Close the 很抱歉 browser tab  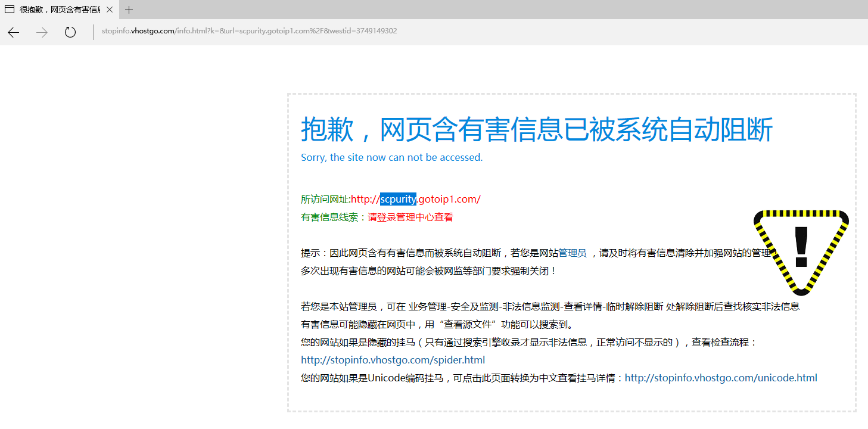(110, 10)
